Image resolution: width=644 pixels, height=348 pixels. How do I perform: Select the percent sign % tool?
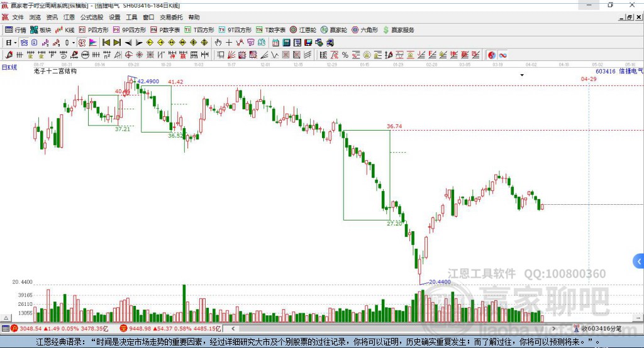(x=345, y=55)
